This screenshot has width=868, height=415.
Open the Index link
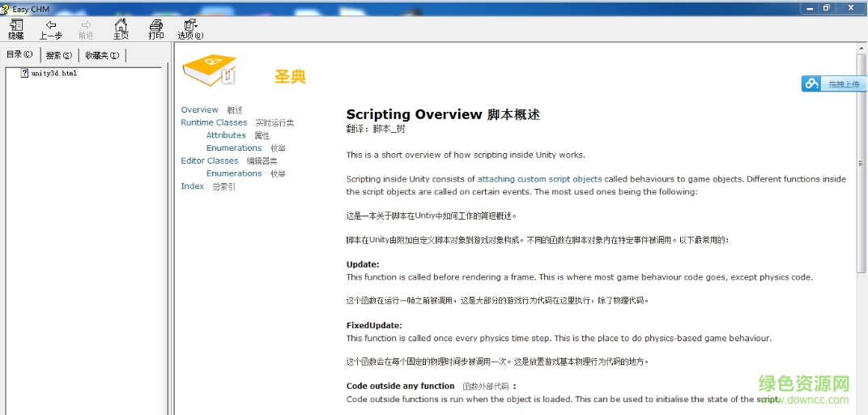tap(193, 186)
